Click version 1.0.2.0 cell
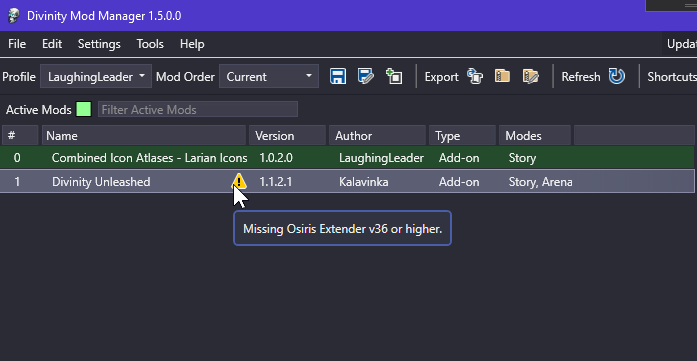Screen dimensions: 697x361 276,158
